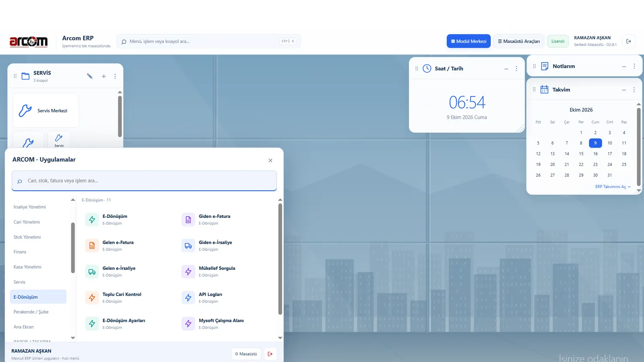Launch Mükellef Sorgula lightning icon

tap(188, 271)
